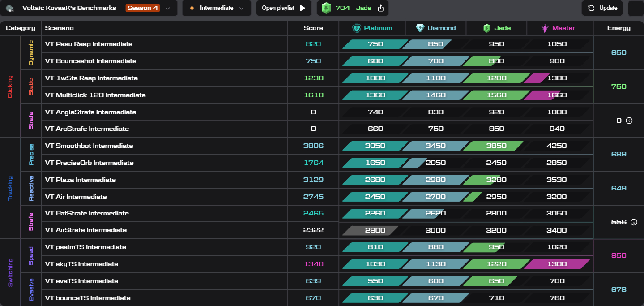Select VT 1w5ts Rasp Intermediate scenario
This screenshot has width=644, height=306.
[91, 78]
